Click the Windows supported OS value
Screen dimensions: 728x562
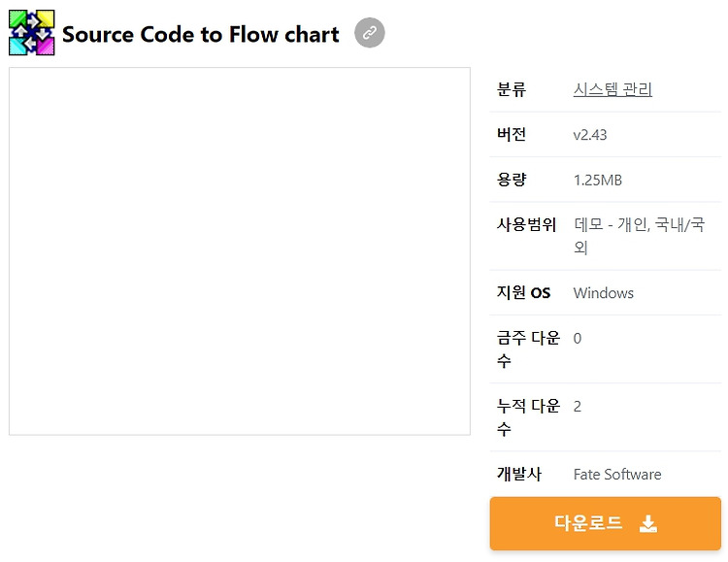tap(604, 293)
